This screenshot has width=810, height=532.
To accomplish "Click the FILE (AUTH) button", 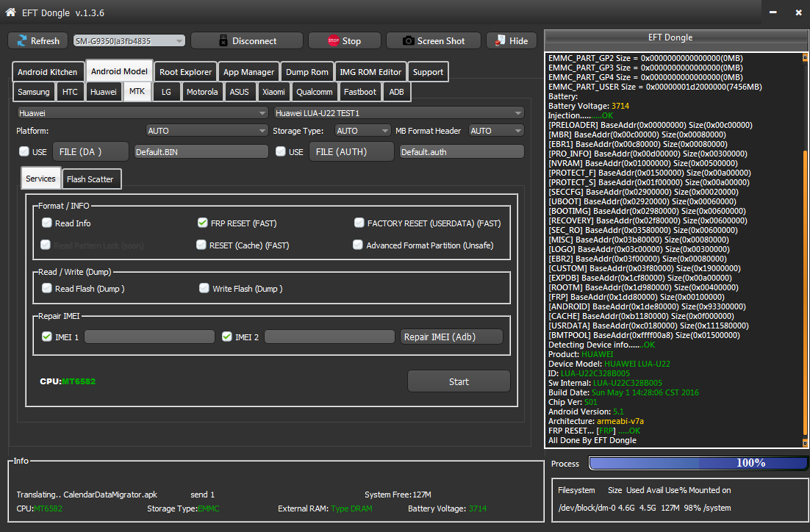I will point(351,151).
